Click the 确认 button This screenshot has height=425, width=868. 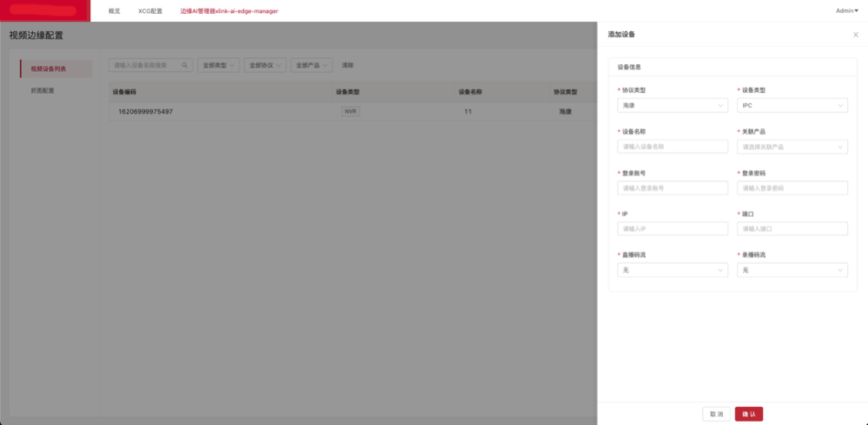click(748, 414)
